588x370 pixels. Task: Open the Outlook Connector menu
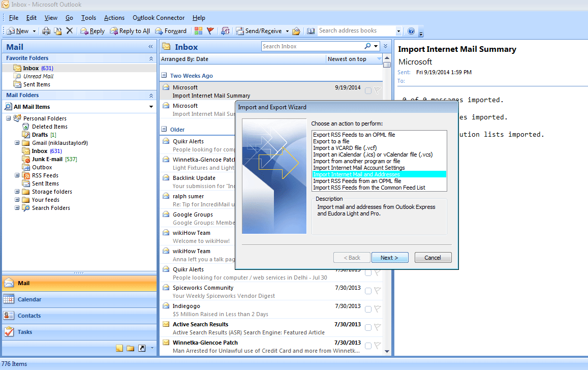pyautogui.click(x=158, y=18)
